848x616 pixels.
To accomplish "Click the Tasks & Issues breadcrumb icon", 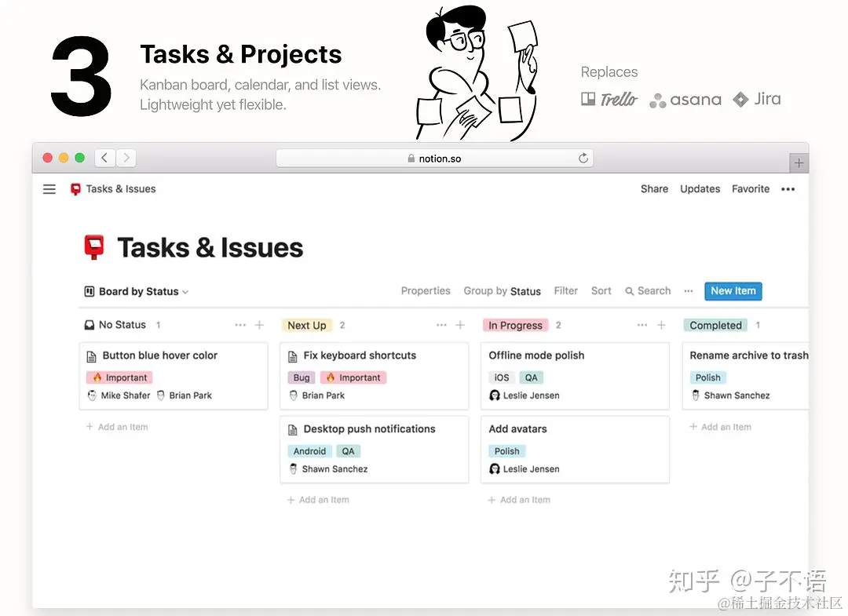I will [75, 189].
